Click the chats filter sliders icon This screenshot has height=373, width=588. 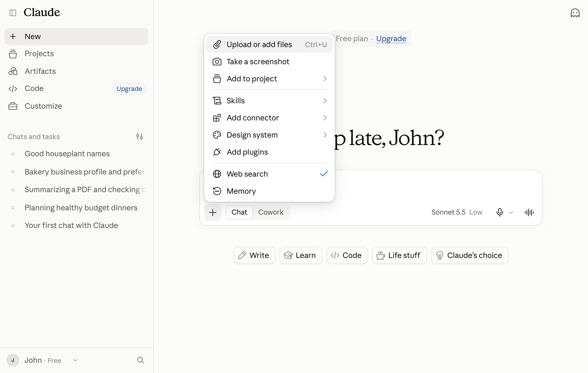pos(140,136)
